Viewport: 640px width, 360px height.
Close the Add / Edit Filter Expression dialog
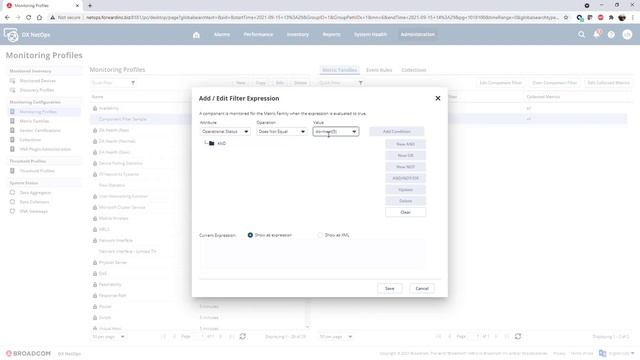tap(438, 98)
